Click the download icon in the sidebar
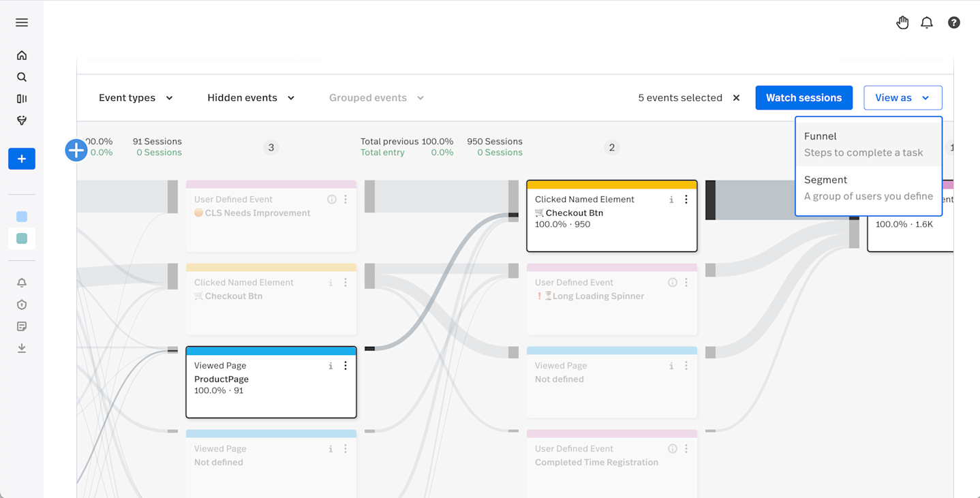The height and width of the screenshot is (498, 980). pos(22,347)
